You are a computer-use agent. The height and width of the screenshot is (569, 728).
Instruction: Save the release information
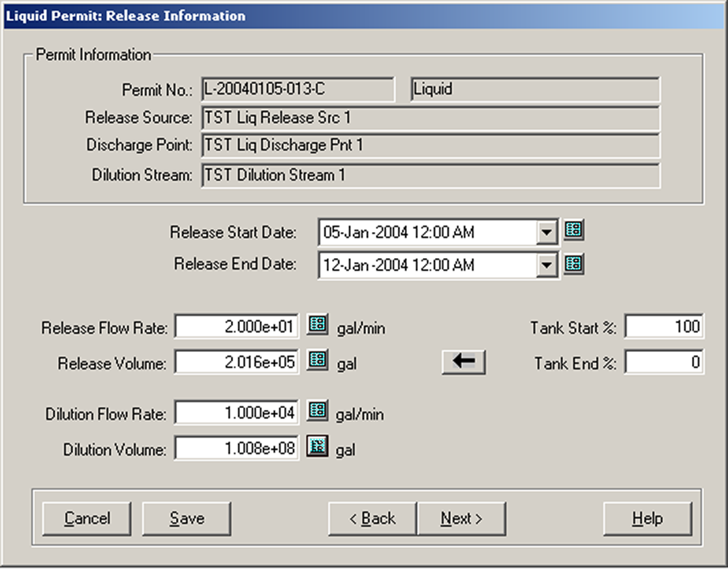[x=186, y=518]
